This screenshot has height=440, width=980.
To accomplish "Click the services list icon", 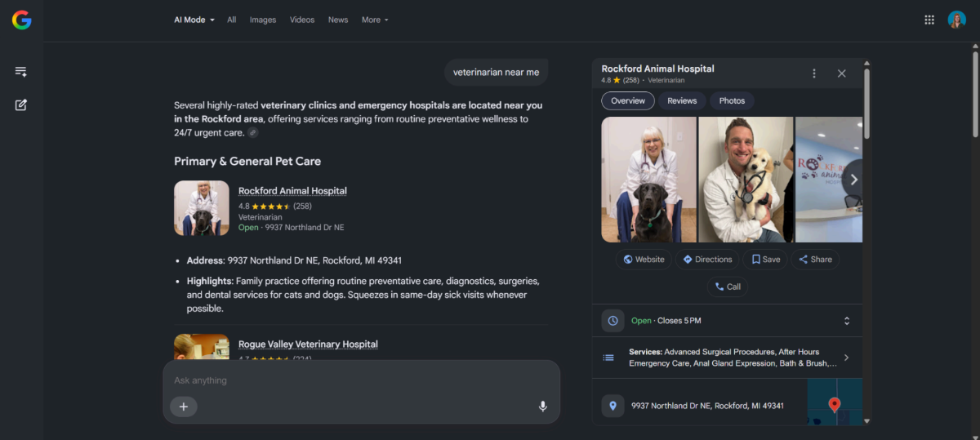I will tap(608, 358).
